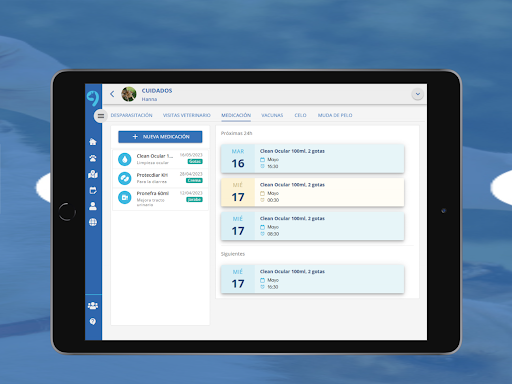Open the hamburger sidebar menu
Image resolution: width=512 pixels, height=384 pixels.
[100, 116]
